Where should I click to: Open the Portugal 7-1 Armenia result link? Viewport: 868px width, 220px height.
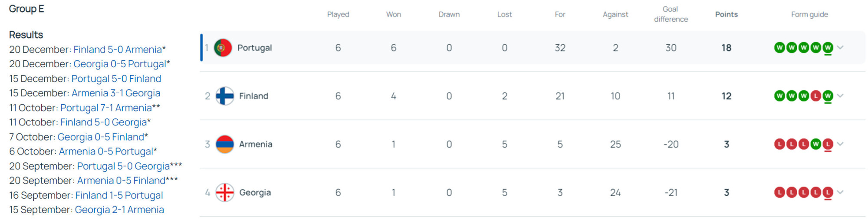click(x=106, y=108)
